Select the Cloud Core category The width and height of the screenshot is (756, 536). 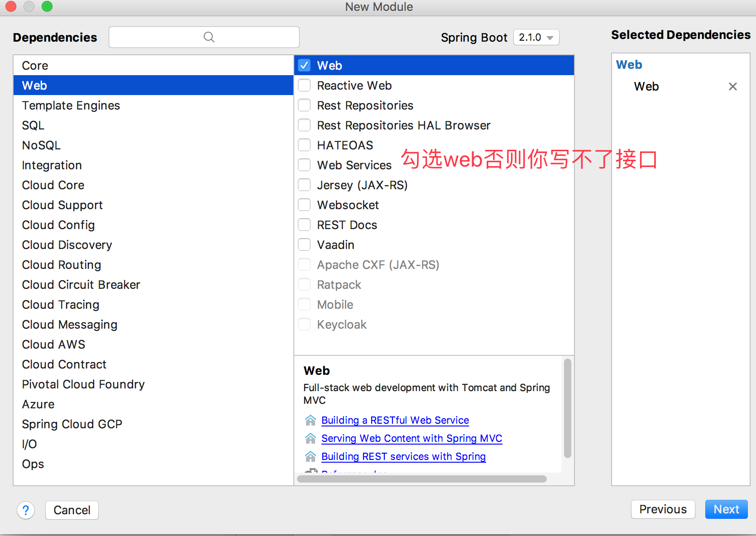[x=153, y=185]
